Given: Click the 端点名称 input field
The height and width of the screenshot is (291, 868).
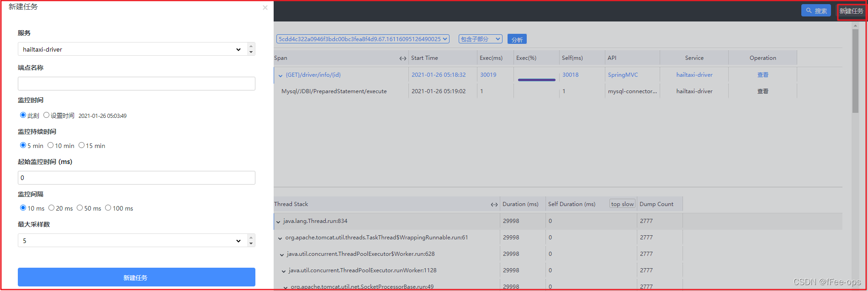Looking at the screenshot, I should [136, 84].
